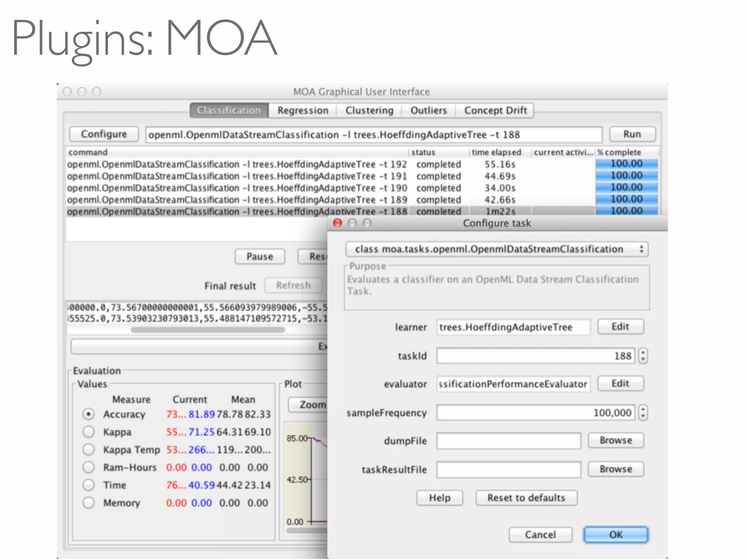This screenshot has height=560, width=747.
Task: Increase sampleFrequency with the stepper up arrow
Action: pyautogui.click(x=643, y=409)
